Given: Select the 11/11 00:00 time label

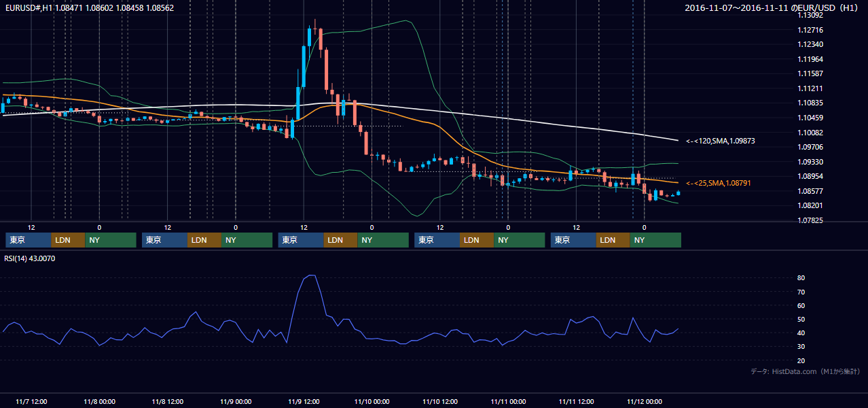Looking at the screenshot, I should [508, 402].
